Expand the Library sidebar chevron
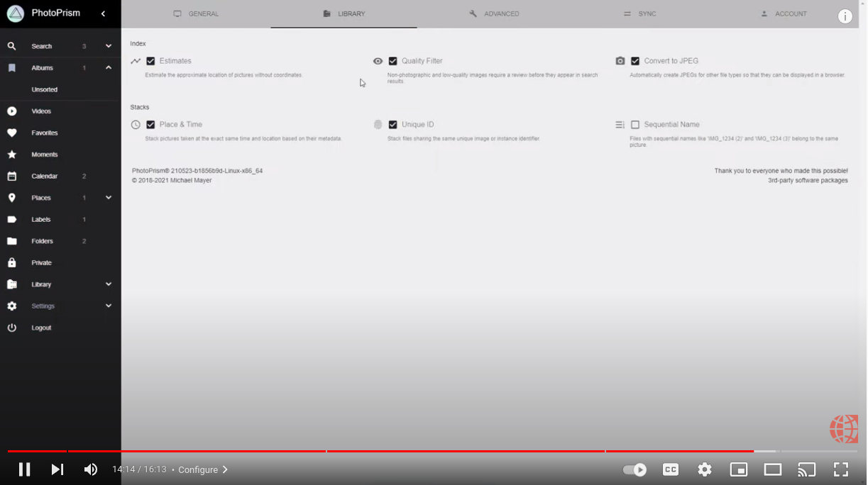Screen dimensions: 868x485 [109, 284]
